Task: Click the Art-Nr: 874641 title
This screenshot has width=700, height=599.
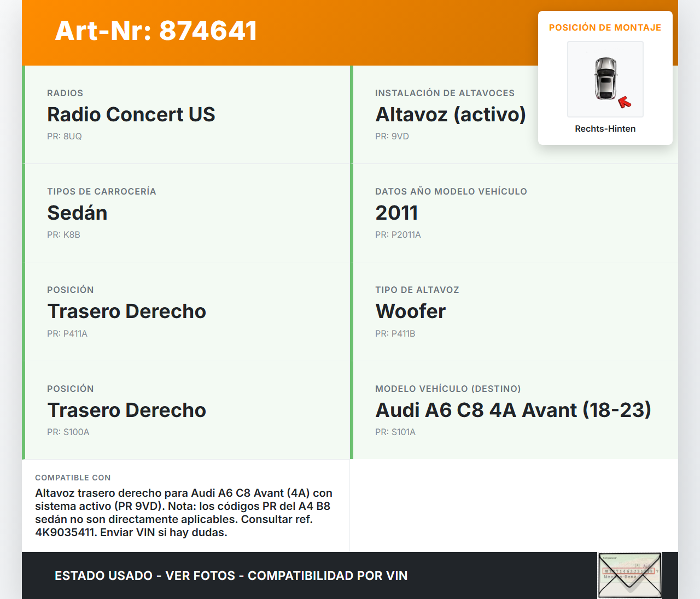Action: (x=155, y=31)
